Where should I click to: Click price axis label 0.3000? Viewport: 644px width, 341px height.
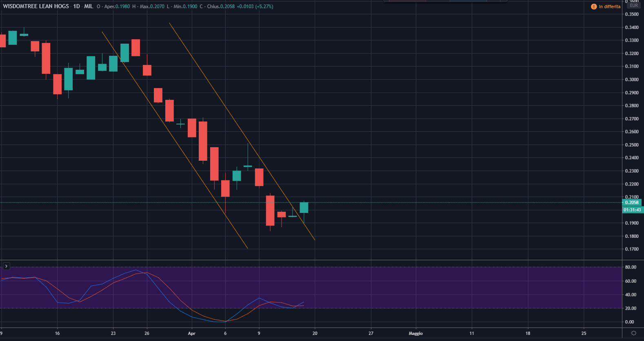pyautogui.click(x=632, y=80)
